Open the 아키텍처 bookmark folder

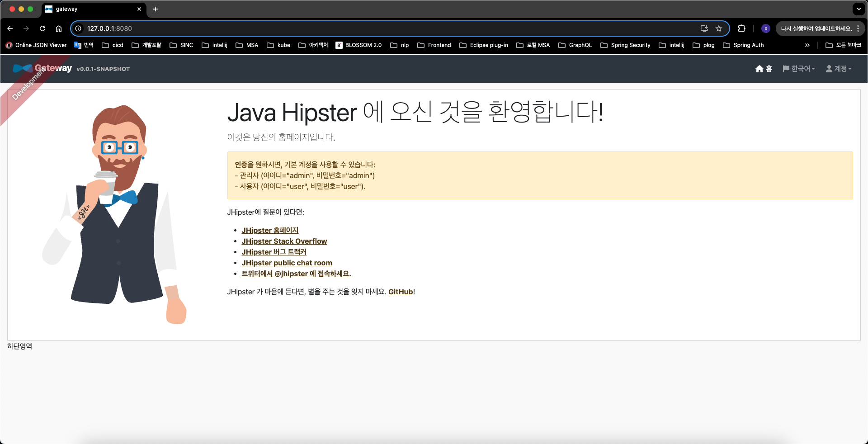point(313,45)
